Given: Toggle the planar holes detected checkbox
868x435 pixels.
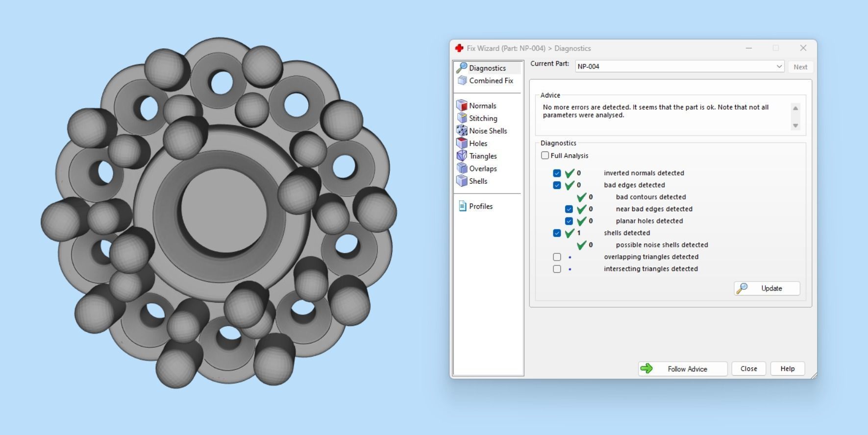Looking at the screenshot, I should (x=569, y=221).
